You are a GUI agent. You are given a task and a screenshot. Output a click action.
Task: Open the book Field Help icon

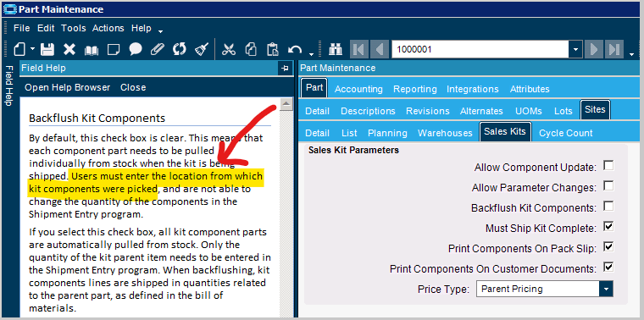pos(92,50)
